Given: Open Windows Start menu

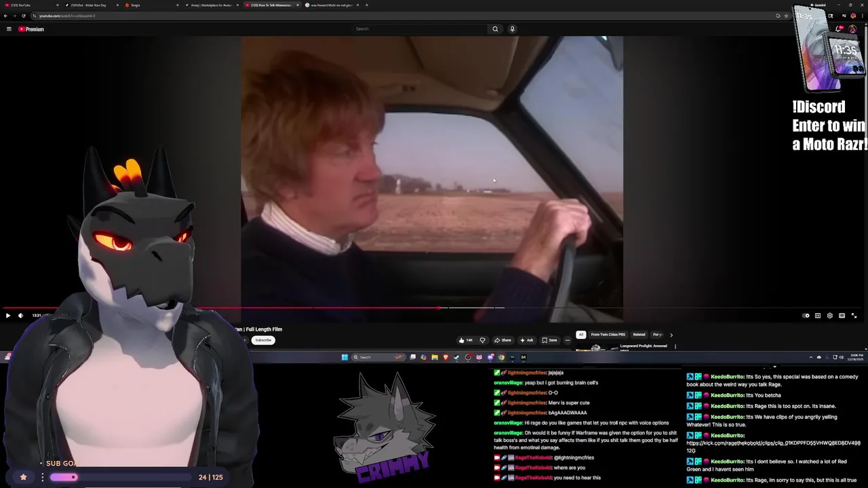Looking at the screenshot, I should point(344,357).
